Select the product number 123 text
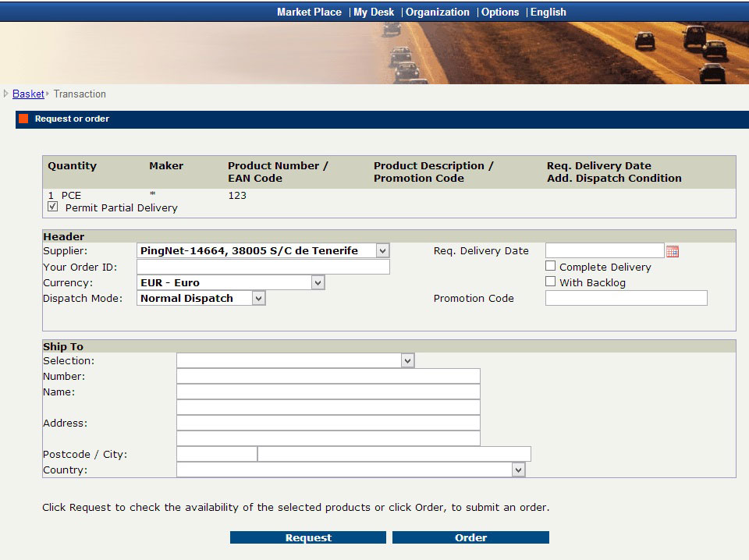Image resolution: width=749 pixels, height=560 pixels. (x=237, y=195)
